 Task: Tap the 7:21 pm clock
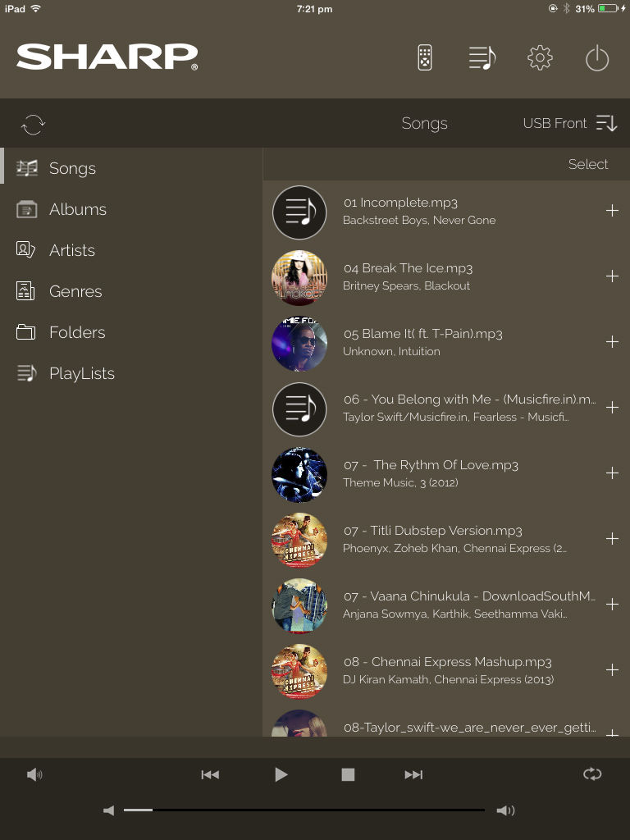[314, 9]
